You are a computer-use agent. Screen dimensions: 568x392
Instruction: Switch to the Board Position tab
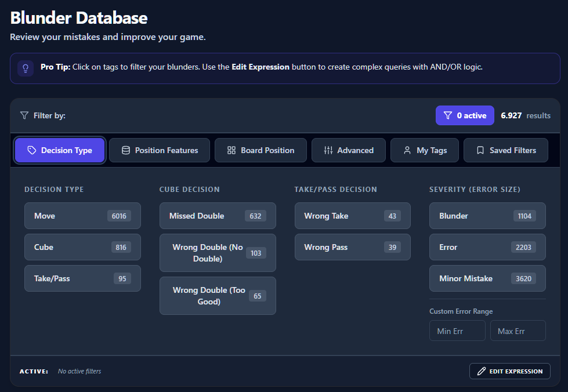click(261, 150)
